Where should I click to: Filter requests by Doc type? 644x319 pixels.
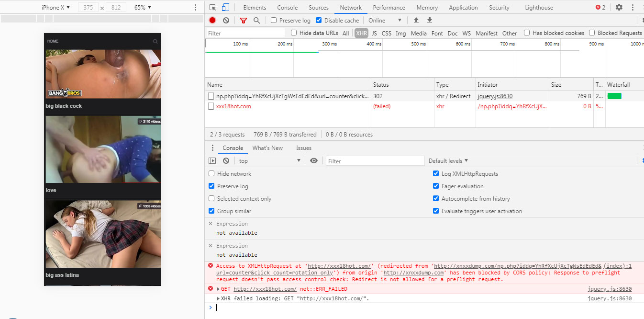(453, 33)
